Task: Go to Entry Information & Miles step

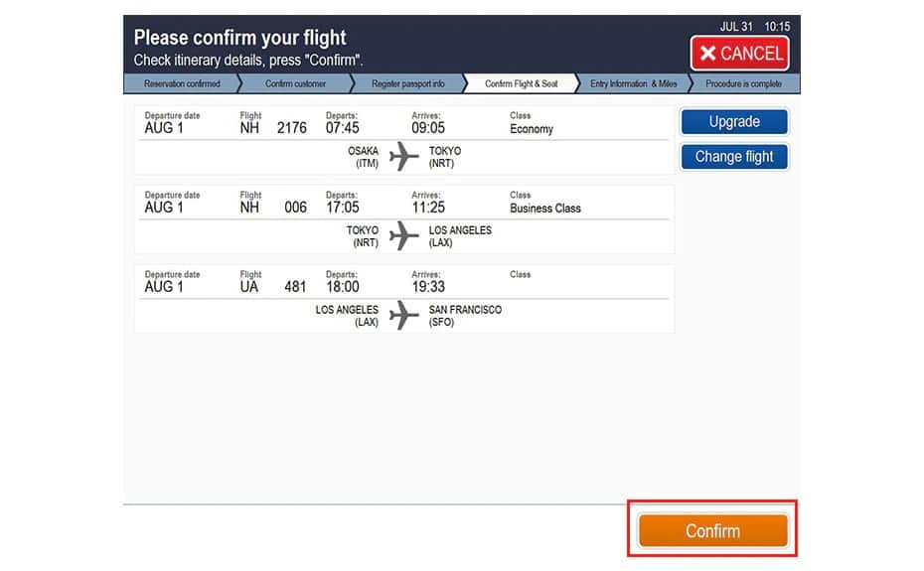Action: coord(633,84)
